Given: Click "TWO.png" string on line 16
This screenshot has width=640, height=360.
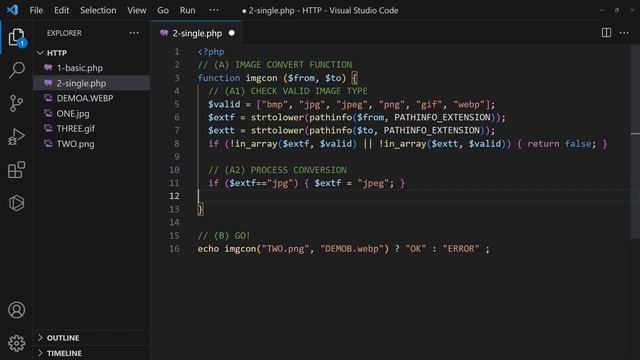Looking at the screenshot, I should click(x=285, y=249).
